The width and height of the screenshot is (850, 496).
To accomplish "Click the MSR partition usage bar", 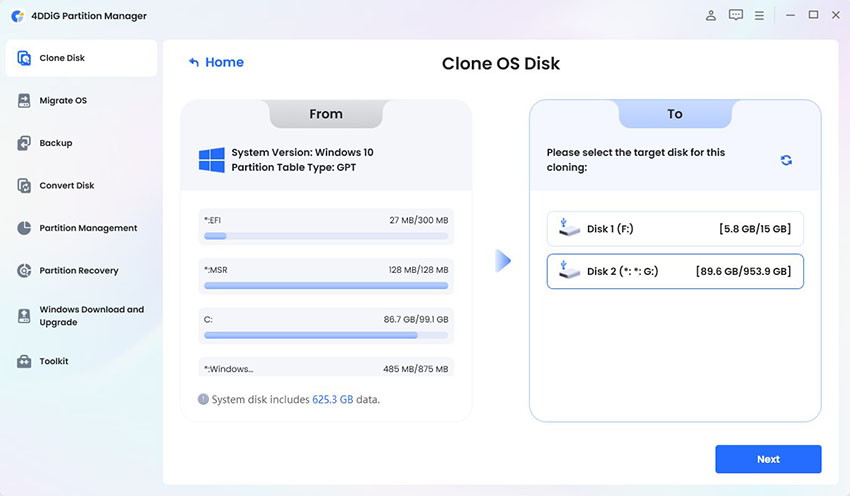I will click(x=326, y=286).
